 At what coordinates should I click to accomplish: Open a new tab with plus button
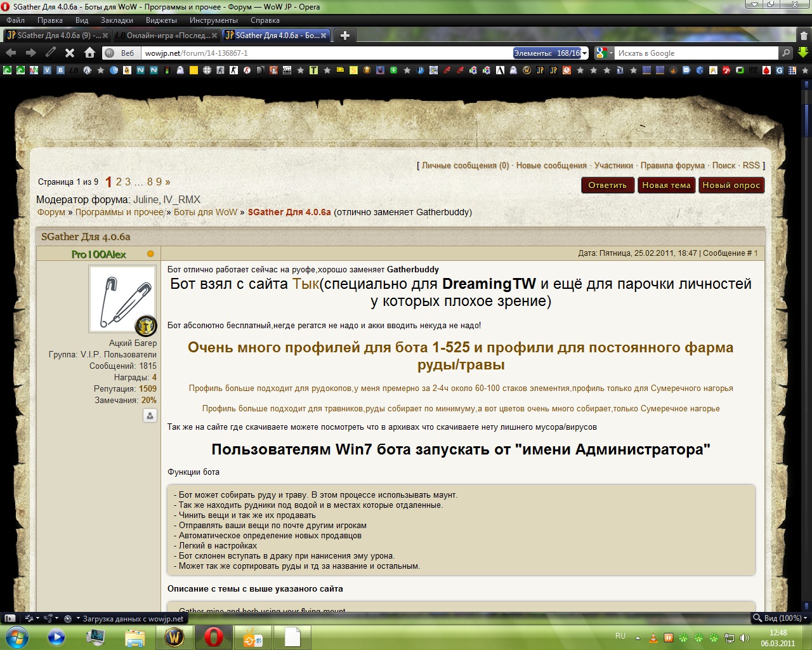(x=345, y=36)
